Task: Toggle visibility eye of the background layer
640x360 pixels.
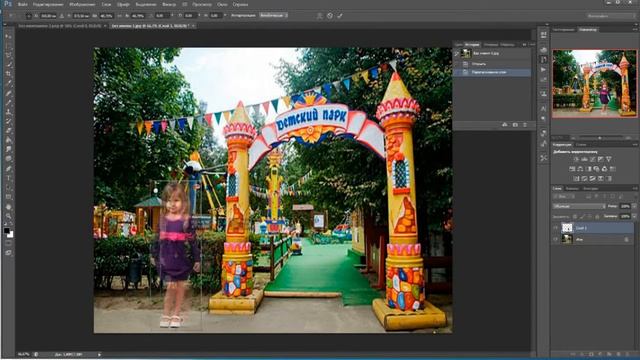Action: [x=556, y=240]
